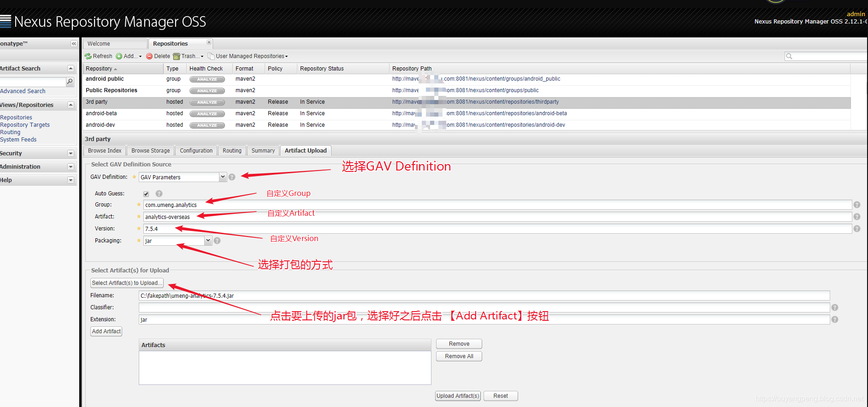Open the System Feeds link
Screen dimensions: 868x407
click(x=18, y=140)
